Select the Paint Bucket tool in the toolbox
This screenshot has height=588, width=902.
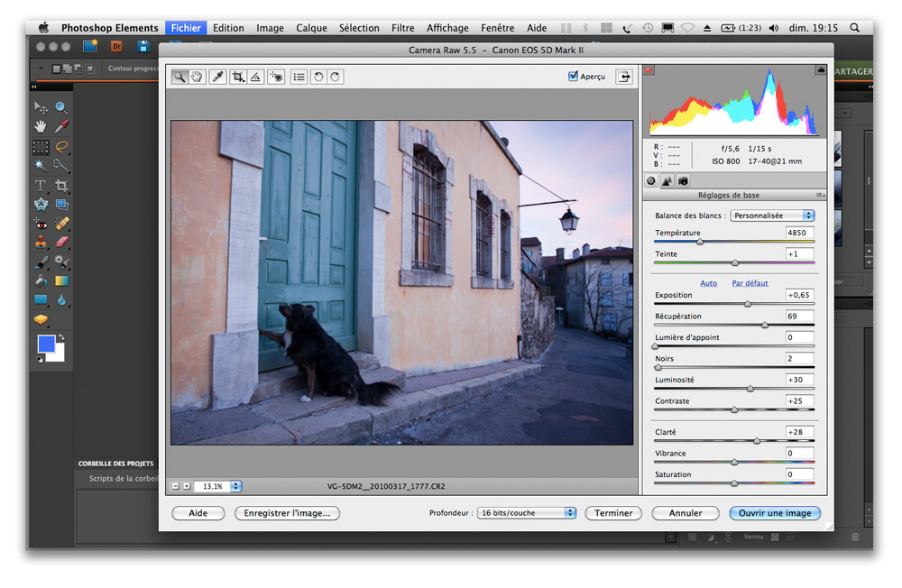(41, 280)
